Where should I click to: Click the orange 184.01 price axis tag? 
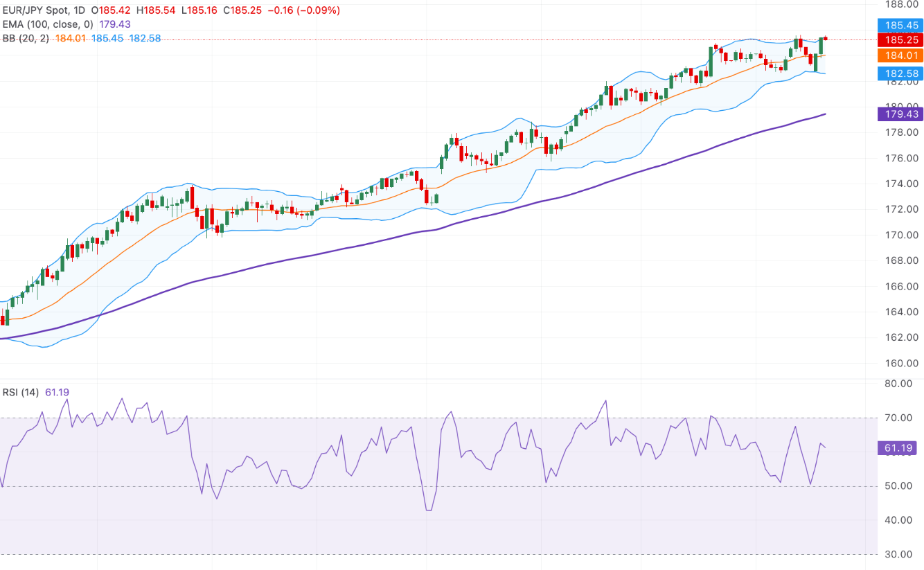(x=900, y=55)
